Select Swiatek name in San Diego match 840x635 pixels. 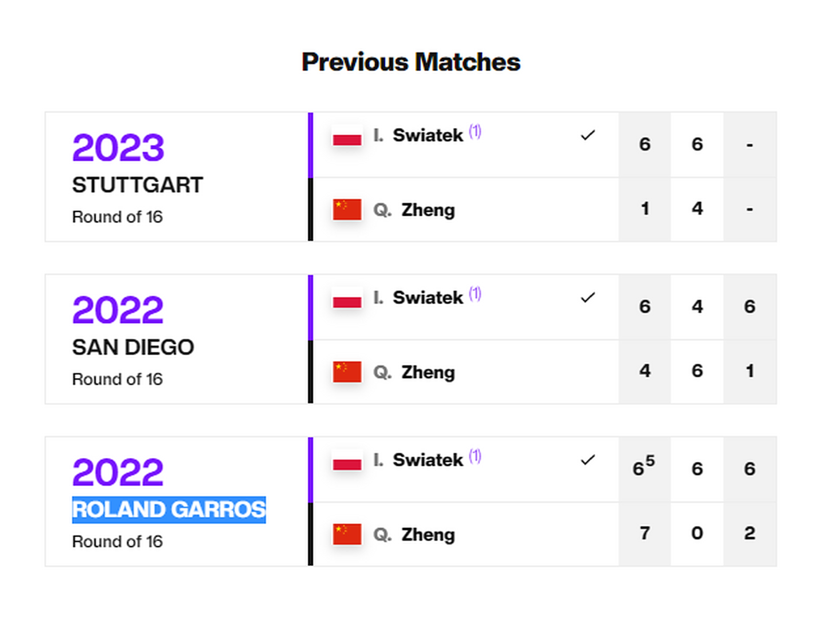click(x=428, y=298)
